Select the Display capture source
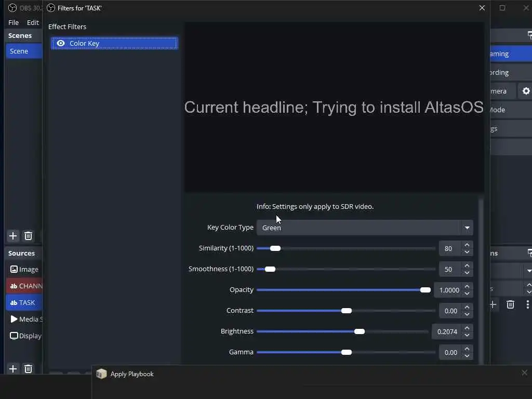 [24, 336]
